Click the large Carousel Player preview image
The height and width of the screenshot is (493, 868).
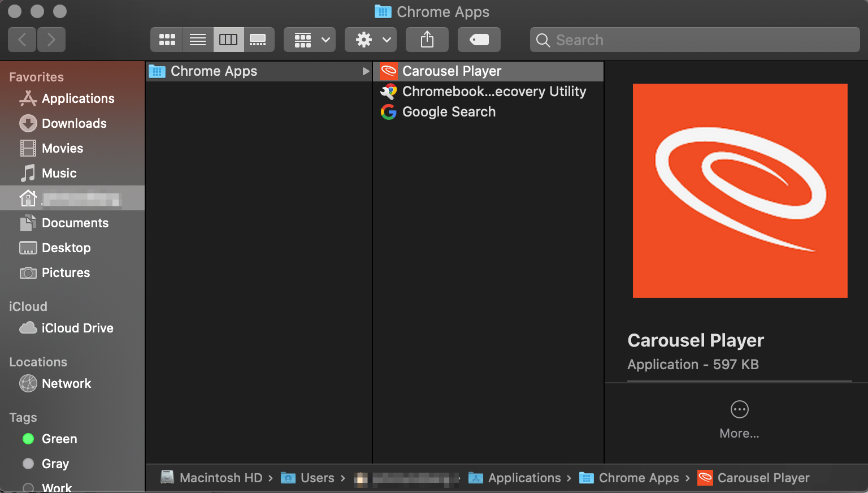point(740,191)
